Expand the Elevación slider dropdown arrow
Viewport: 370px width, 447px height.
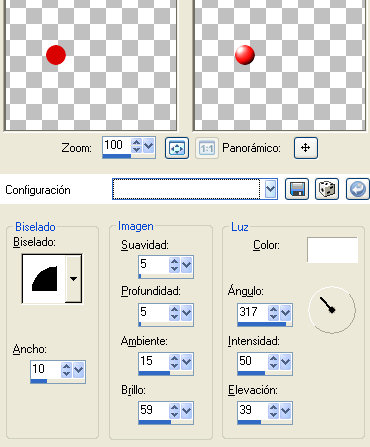click(x=285, y=411)
